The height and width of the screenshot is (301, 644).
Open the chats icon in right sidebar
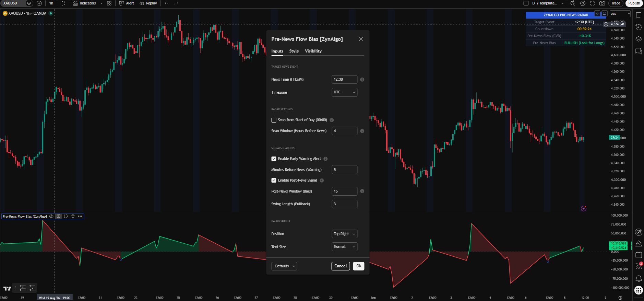639,51
